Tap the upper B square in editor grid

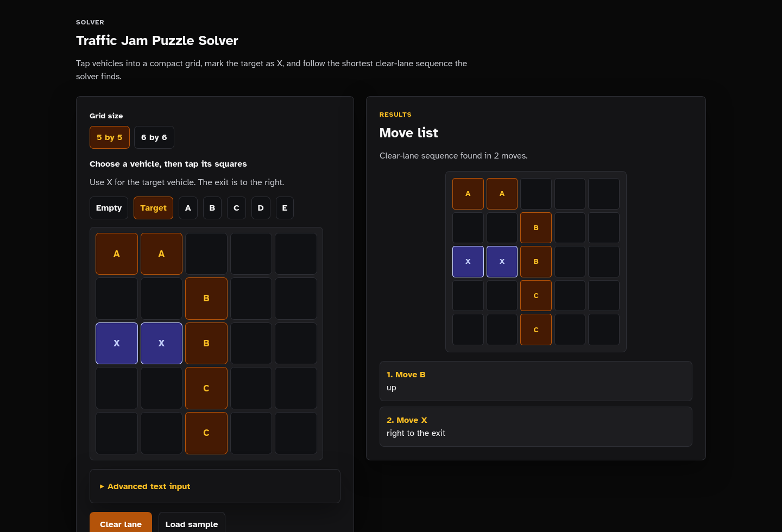tap(206, 299)
